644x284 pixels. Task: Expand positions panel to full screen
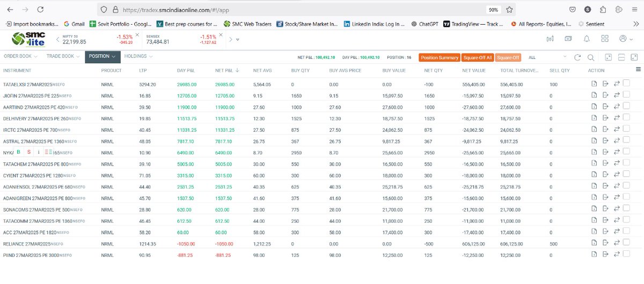(x=634, y=57)
